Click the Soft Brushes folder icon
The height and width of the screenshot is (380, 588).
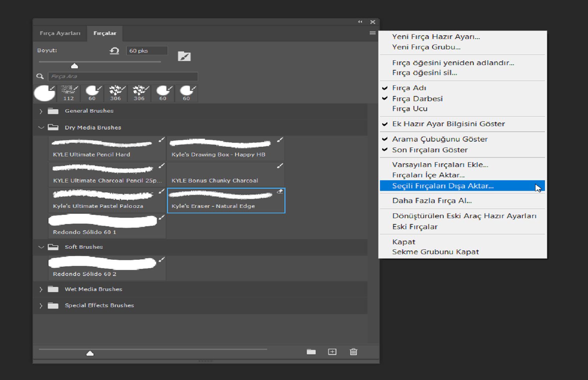53,247
